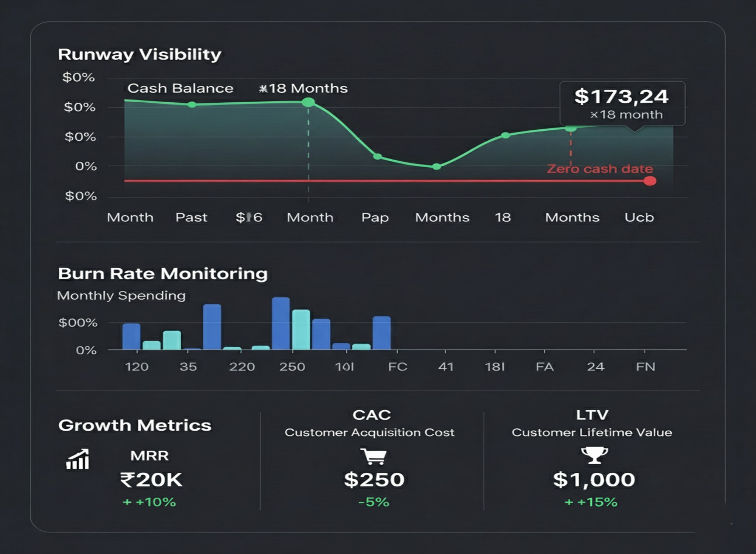Screen dimensions: 756x554
Task: Click the Months axis label near 18
Action: pos(571,218)
